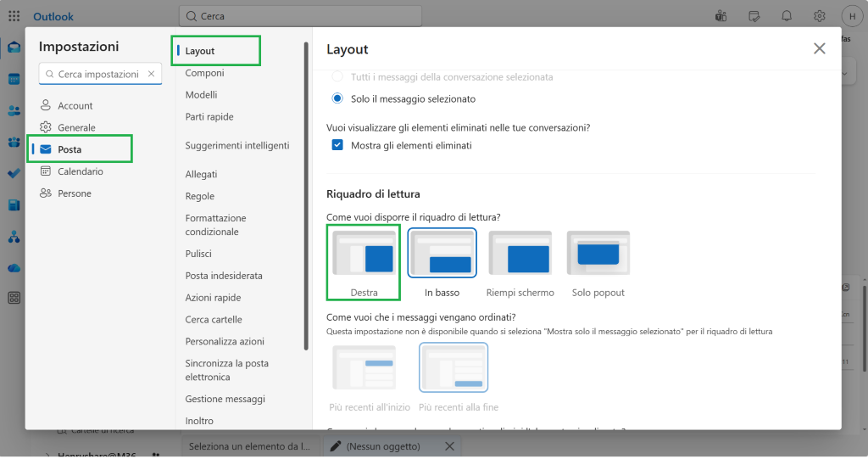Select radio Tutti i messaggi della conversazione

337,77
